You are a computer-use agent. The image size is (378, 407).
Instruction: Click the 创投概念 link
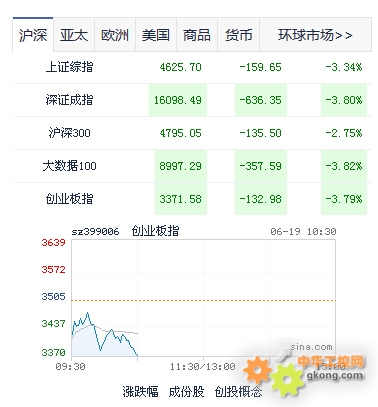238,391
